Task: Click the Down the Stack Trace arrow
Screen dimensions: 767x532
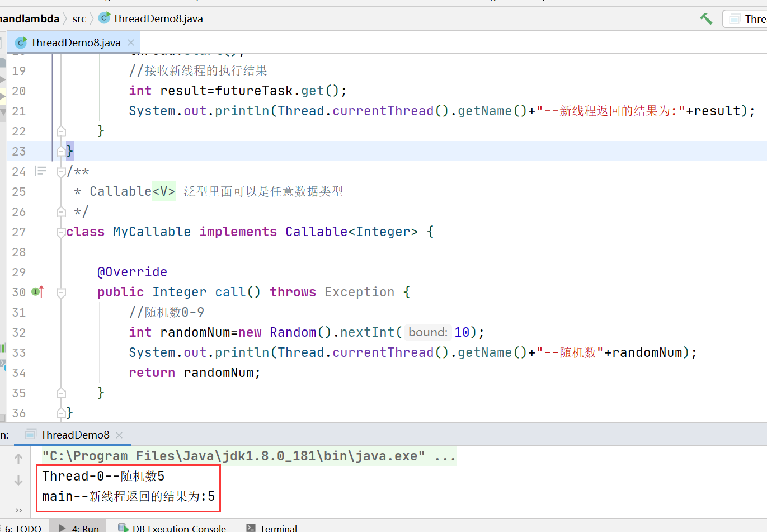Action: pyautogui.click(x=18, y=481)
